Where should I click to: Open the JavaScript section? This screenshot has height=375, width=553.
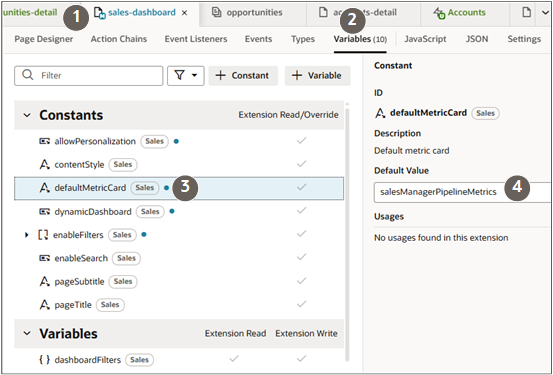coord(425,39)
